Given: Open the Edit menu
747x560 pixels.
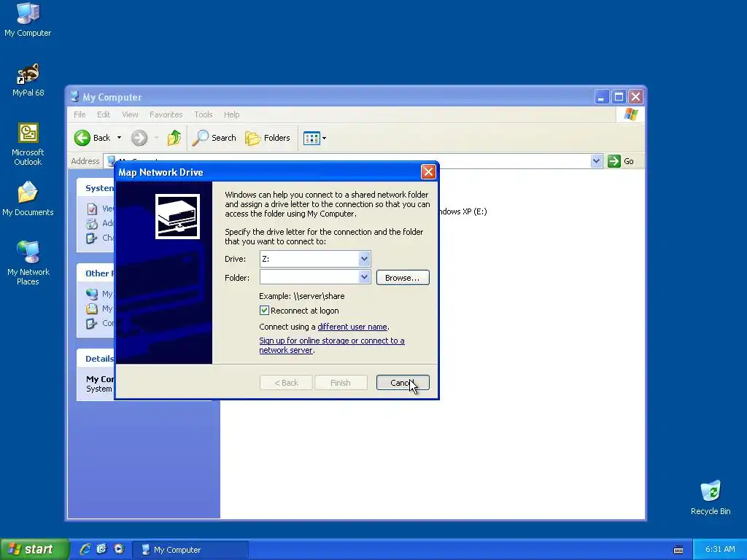Looking at the screenshot, I should point(104,114).
